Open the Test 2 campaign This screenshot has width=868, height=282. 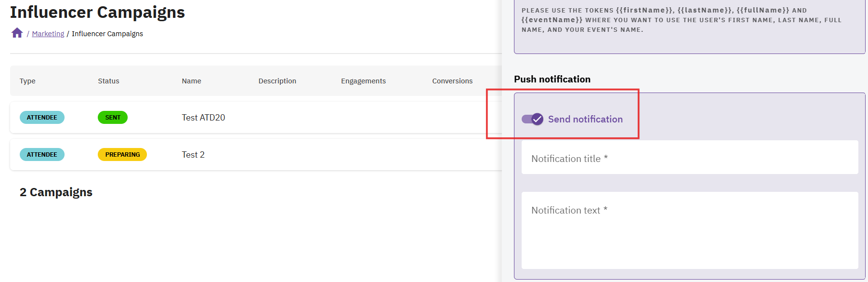pyautogui.click(x=193, y=155)
